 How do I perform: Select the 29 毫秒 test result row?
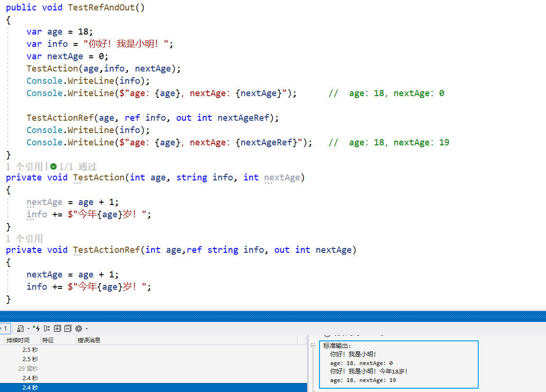[28, 368]
